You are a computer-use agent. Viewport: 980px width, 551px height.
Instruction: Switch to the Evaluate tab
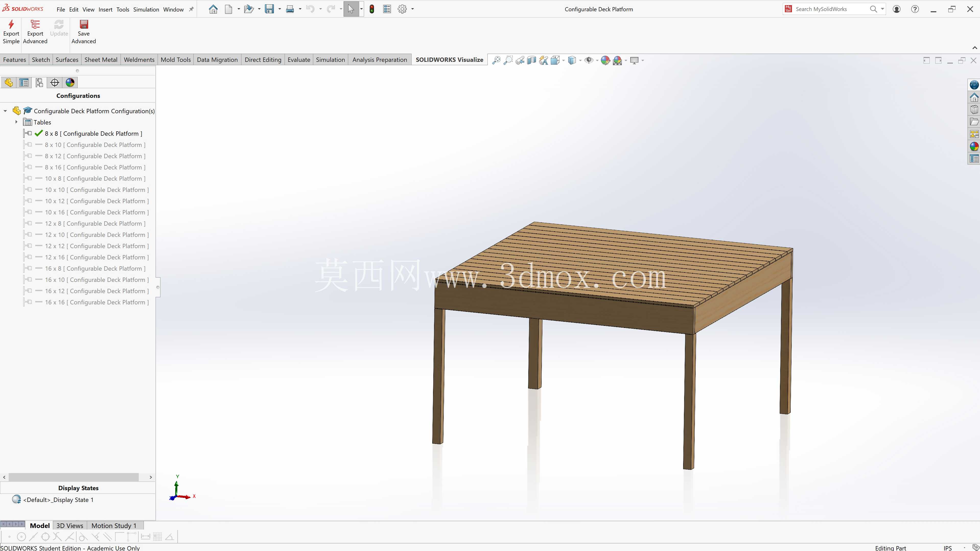[299, 60]
